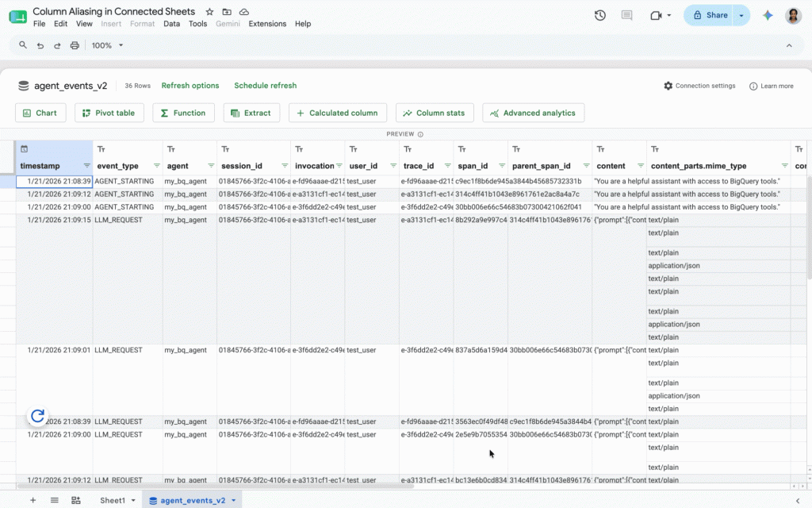This screenshot has height=508, width=812.
Task: Show all comments panel
Action: point(626,16)
